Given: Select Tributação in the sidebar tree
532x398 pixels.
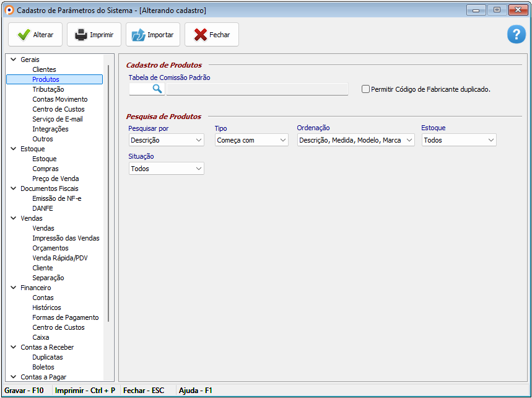Looking at the screenshot, I should (x=48, y=89).
